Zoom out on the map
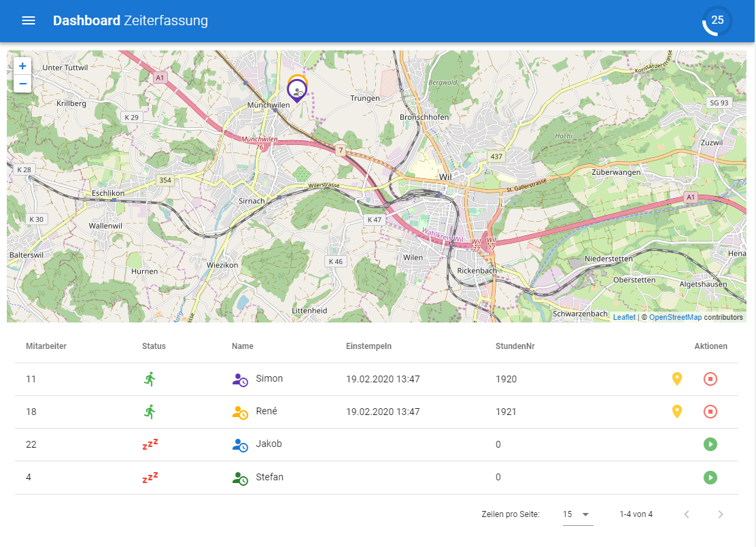Screen dimensions: 756x547 (x=22, y=84)
